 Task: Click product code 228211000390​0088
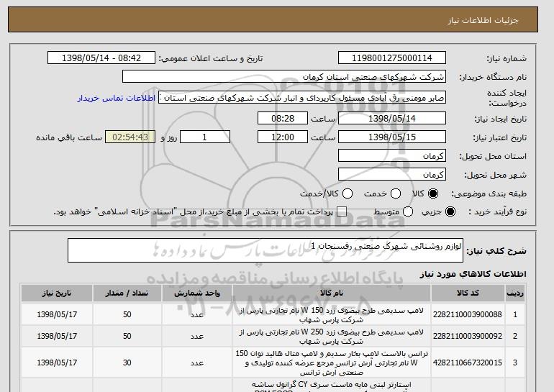(x=468, y=314)
